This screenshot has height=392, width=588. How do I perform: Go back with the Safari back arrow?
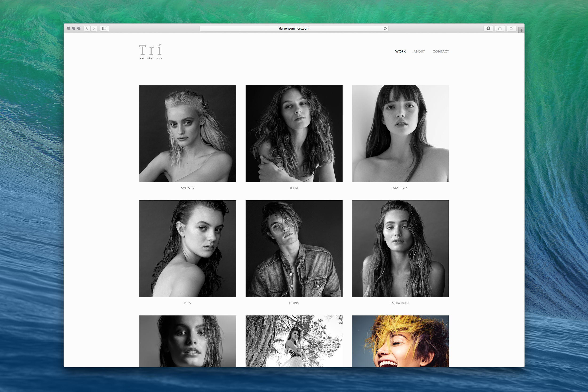tap(87, 28)
